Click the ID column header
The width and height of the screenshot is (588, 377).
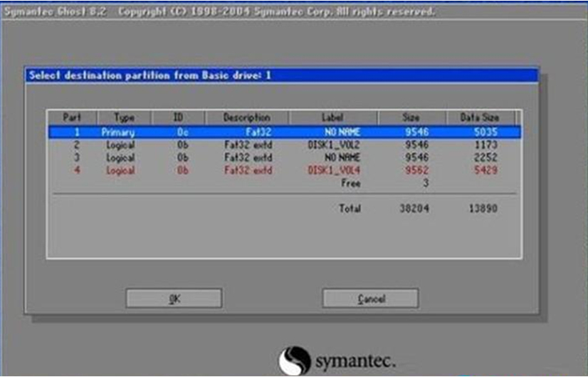179,118
